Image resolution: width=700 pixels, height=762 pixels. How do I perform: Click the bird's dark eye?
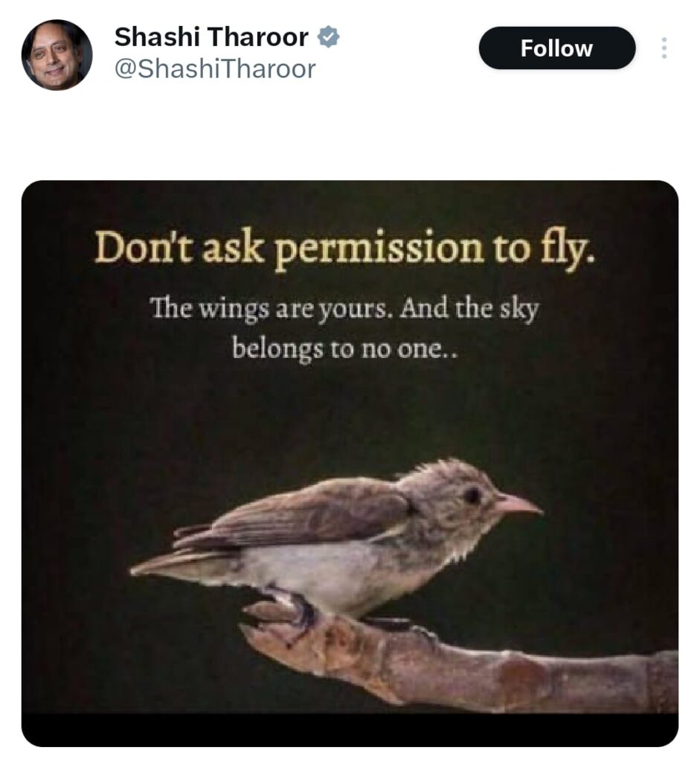point(472,495)
